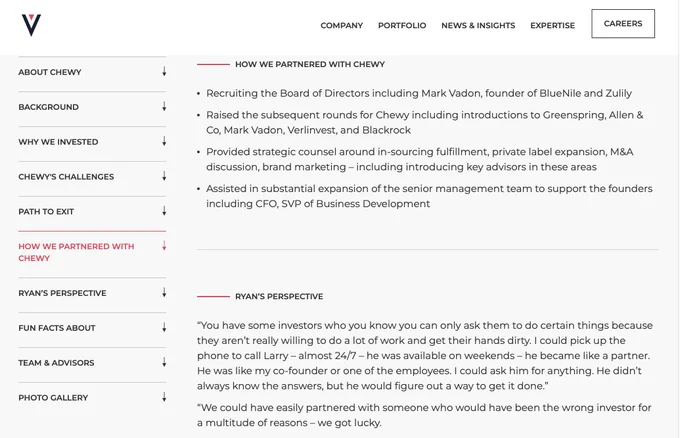The width and height of the screenshot is (680, 438).
Task: Click the red arrow by How We Partnered
Action: [164, 246]
